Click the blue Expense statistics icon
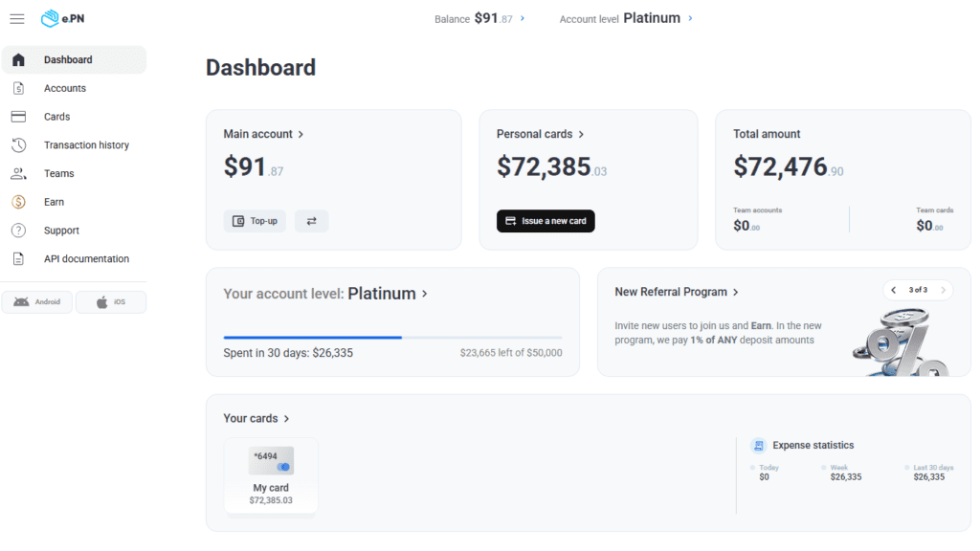The image size is (980, 551). coord(760,445)
